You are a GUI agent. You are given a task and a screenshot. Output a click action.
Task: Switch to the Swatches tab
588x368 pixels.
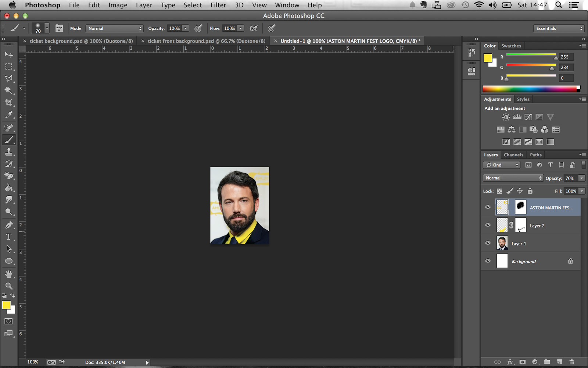(511, 46)
